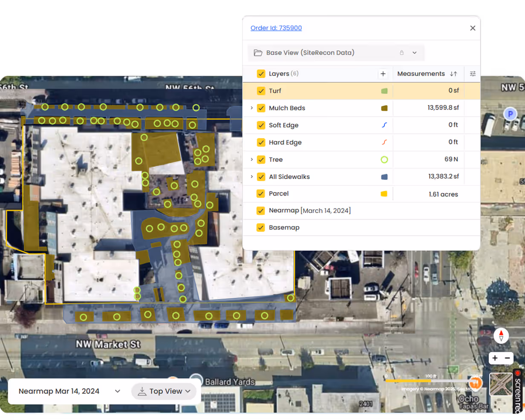Image resolution: width=525 pixels, height=420 pixels.
Task: Expand the Tree layer row
Action: point(251,160)
